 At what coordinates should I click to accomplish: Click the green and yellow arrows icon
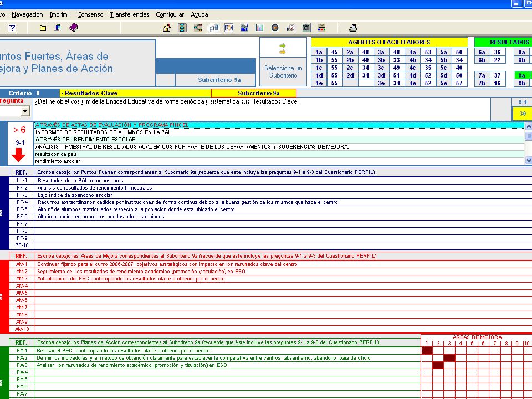[282, 49]
